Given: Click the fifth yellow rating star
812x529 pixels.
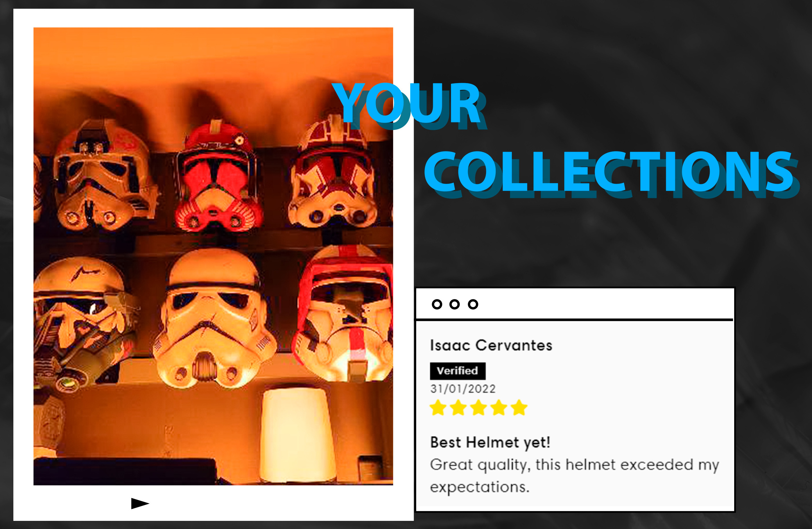Looking at the screenshot, I should click(x=519, y=408).
